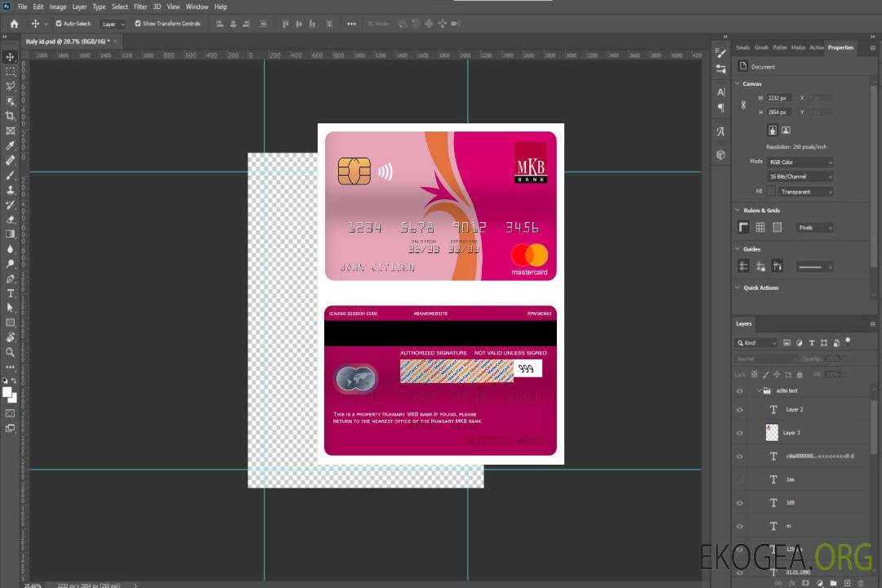The image size is (882, 588).
Task: Hide Layer 3 visibility eye
Action: coord(740,434)
